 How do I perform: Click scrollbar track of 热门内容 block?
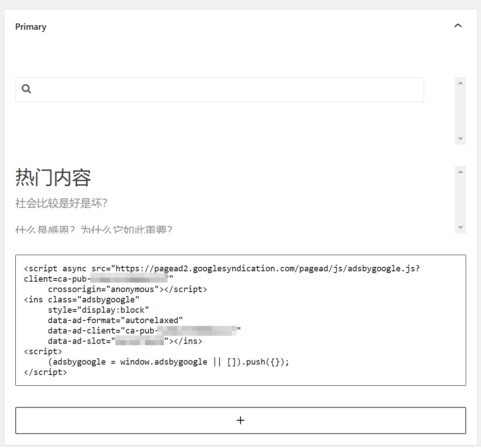(460, 199)
